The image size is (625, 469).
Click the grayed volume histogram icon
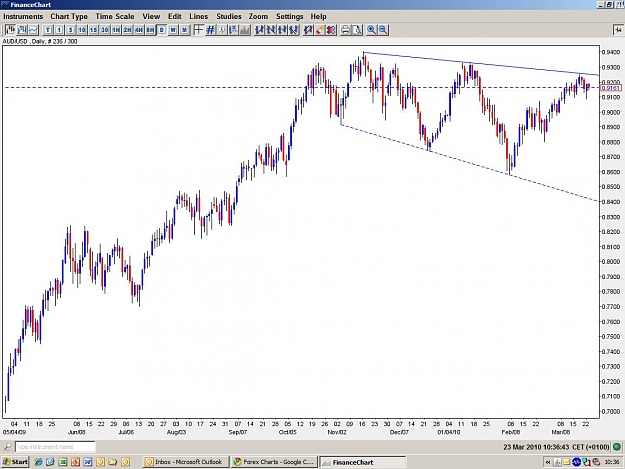245,30
